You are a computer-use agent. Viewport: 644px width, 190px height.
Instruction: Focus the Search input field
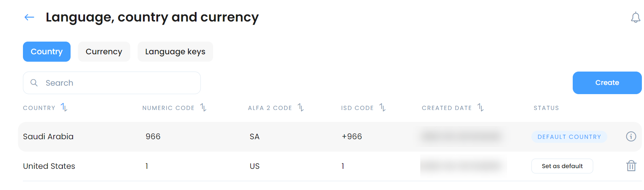pyautogui.click(x=112, y=83)
